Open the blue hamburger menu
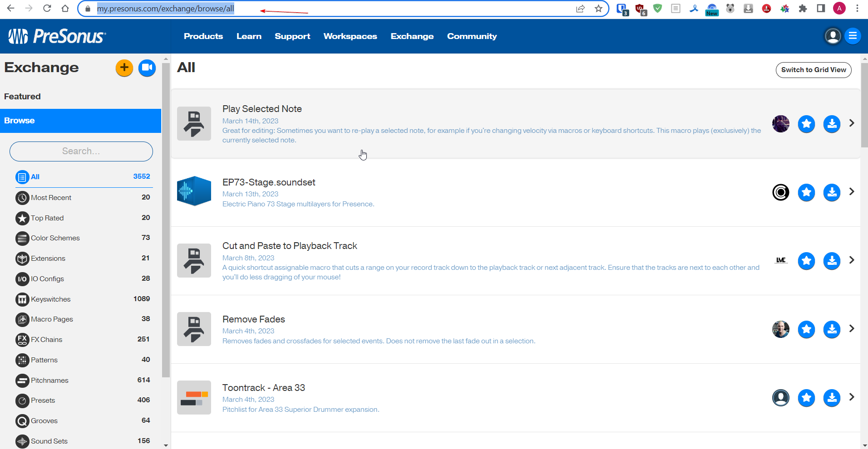The height and width of the screenshot is (449, 868). click(x=853, y=36)
